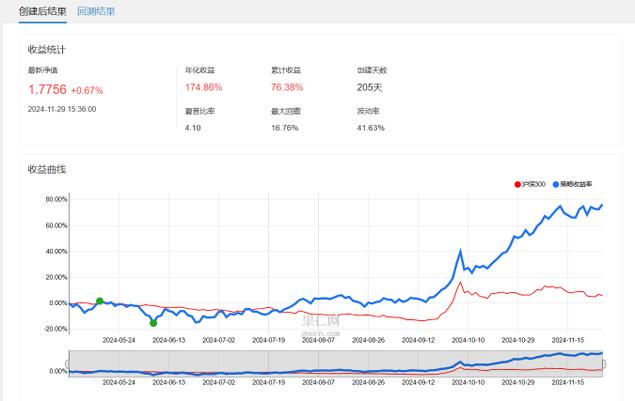Select the 最大回撤 value 16.76%
This screenshot has width=635, height=401.
tap(285, 128)
